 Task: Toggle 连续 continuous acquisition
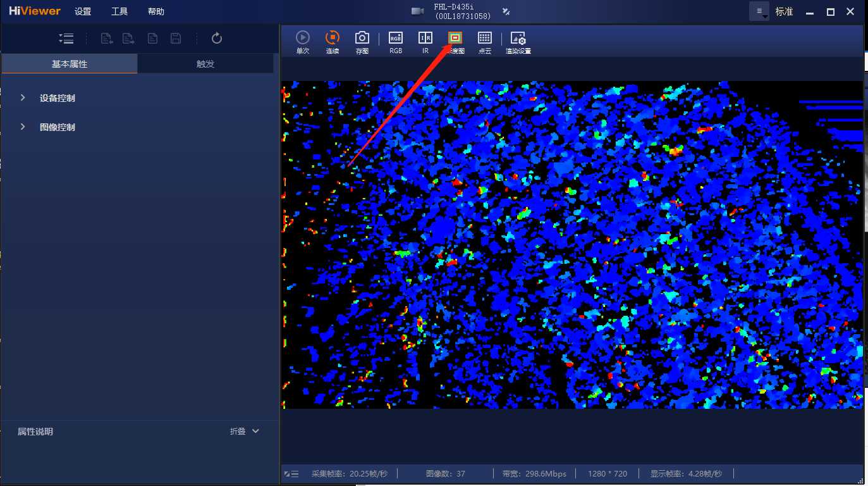click(333, 42)
